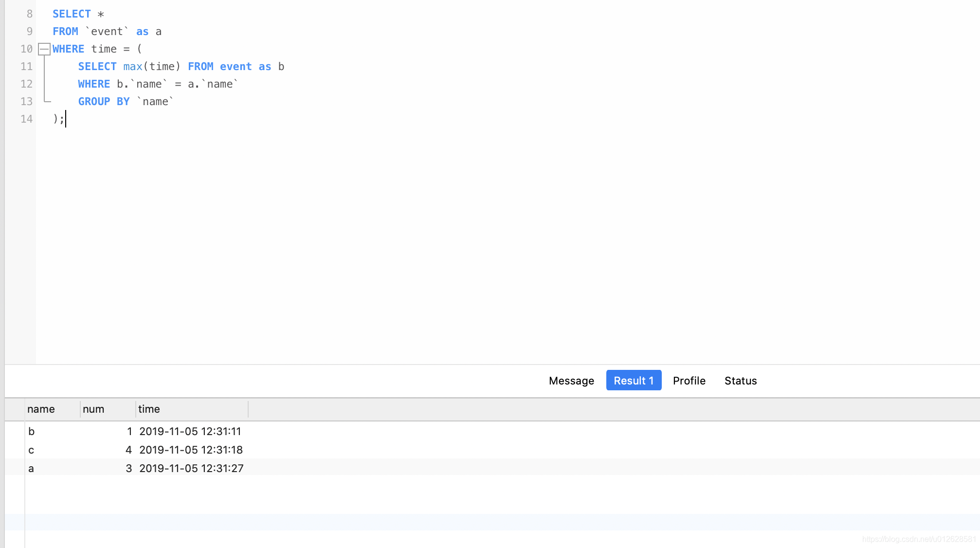The width and height of the screenshot is (980, 548).
Task: Select the Result 1 tab
Action: coord(634,381)
